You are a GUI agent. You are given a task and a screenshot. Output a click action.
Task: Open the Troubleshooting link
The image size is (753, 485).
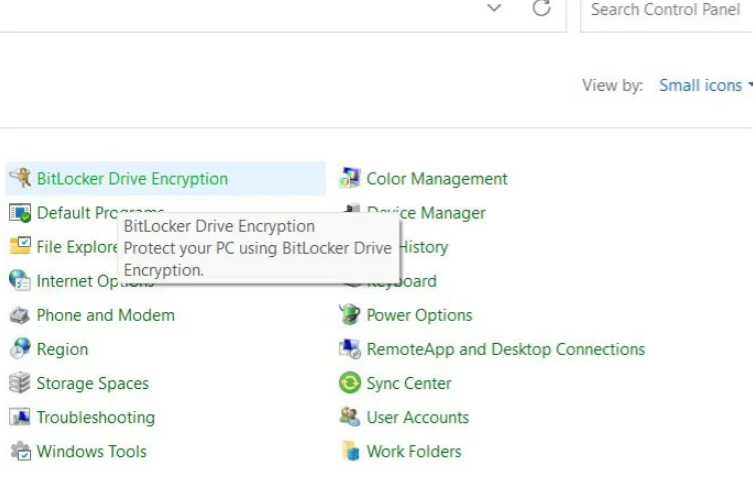click(x=95, y=417)
